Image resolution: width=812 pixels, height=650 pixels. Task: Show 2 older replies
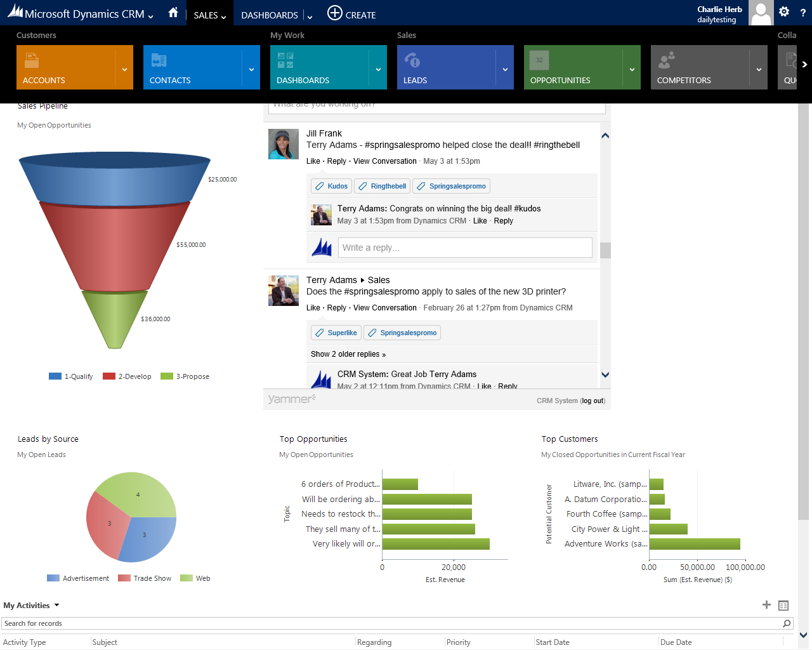point(348,354)
